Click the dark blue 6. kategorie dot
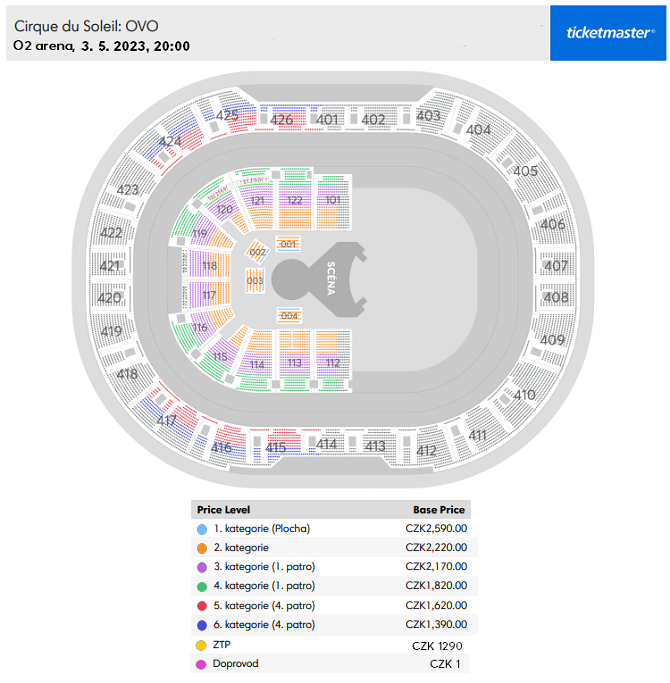Viewport: 670px width, 683px height. 202,625
